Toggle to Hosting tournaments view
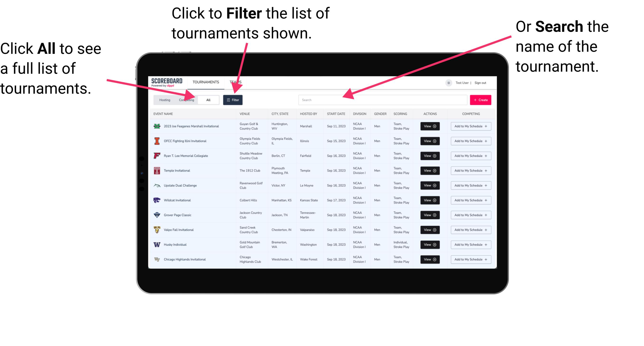 [x=163, y=100]
